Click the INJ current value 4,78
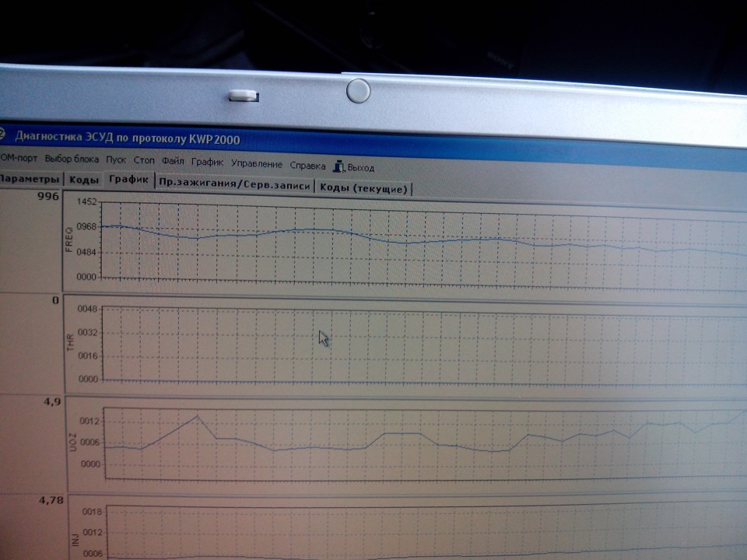The width and height of the screenshot is (747, 560). 51,500
